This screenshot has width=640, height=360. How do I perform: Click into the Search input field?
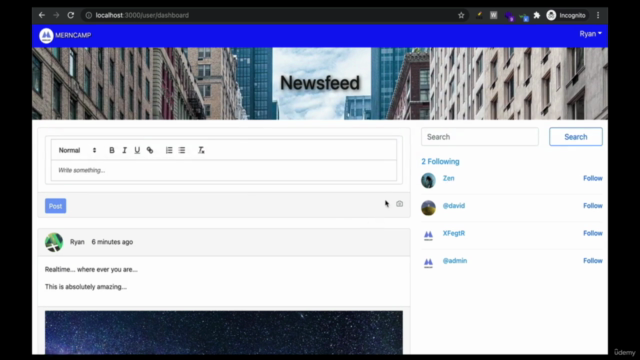click(x=480, y=137)
